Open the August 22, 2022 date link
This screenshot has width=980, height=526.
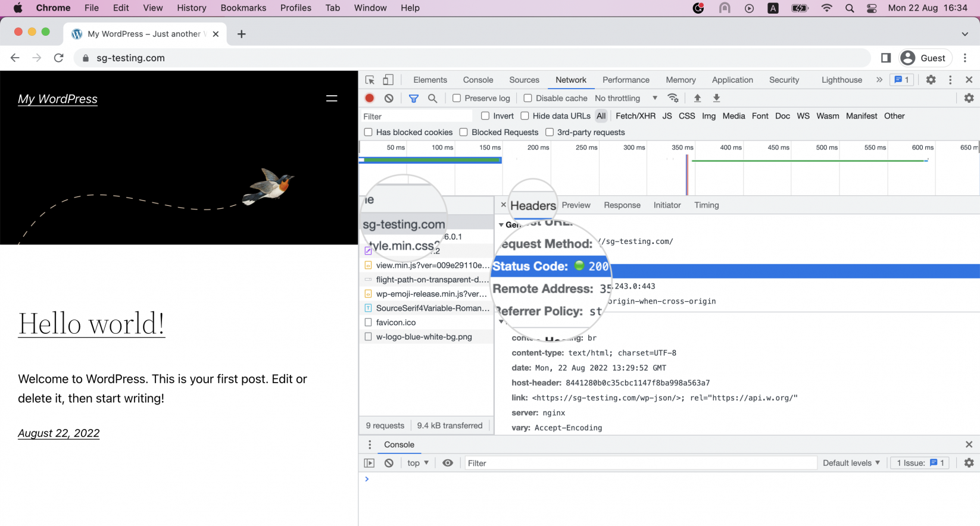[58, 433]
